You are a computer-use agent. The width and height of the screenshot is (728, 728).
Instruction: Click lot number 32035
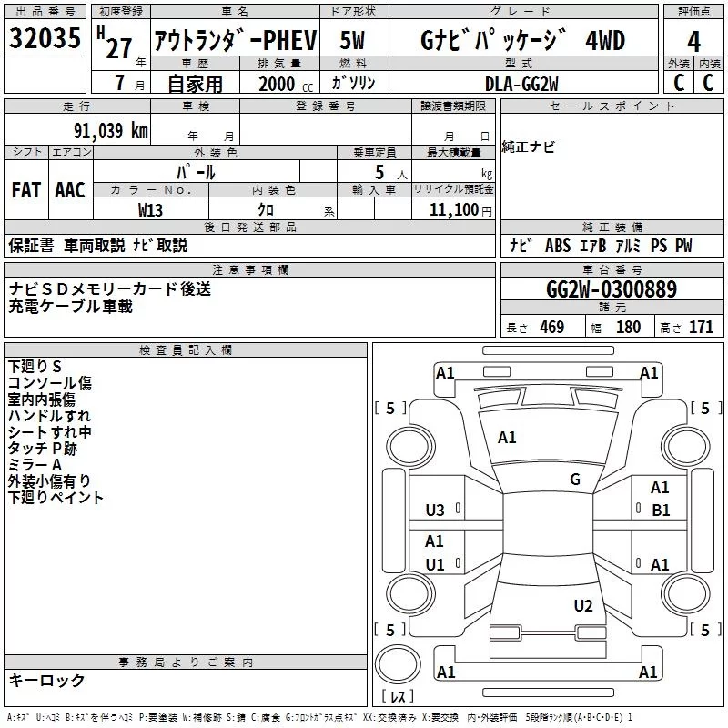pos(45,37)
